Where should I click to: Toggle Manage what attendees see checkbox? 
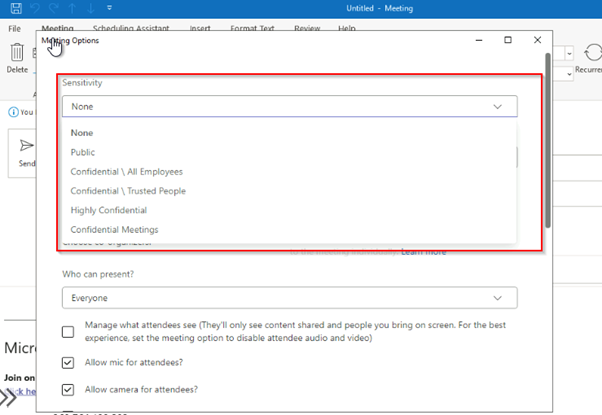(68, 331)
